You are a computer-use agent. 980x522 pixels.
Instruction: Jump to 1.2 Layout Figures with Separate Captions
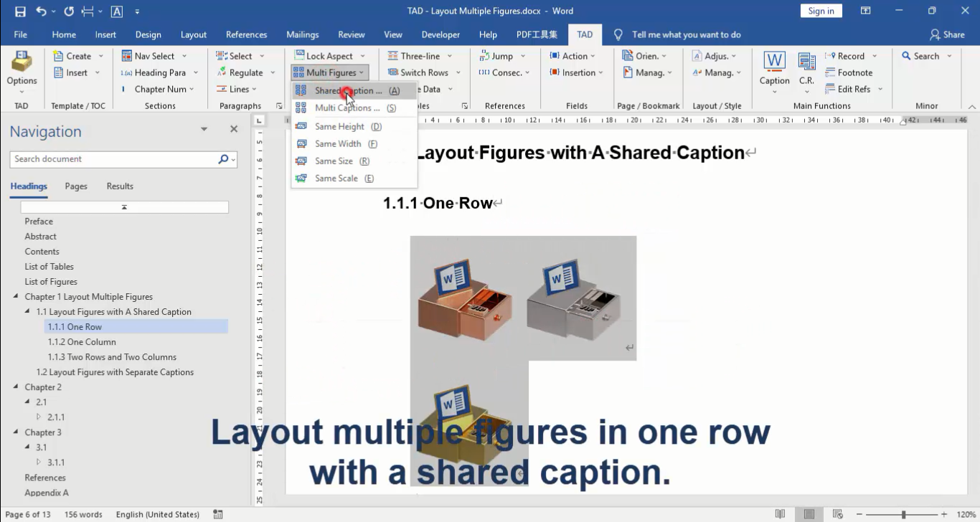(x=115, y=372)
